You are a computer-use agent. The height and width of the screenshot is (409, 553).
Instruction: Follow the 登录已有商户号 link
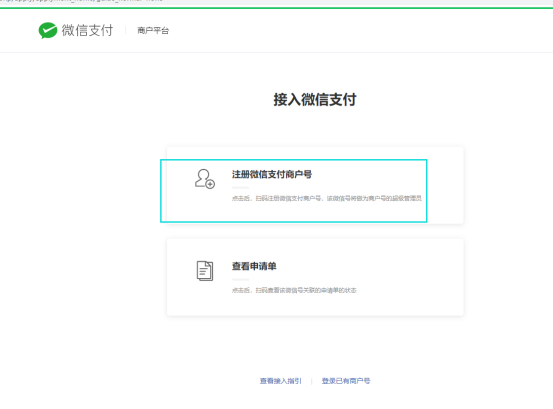pyautogui.click(x=346, y=381)
